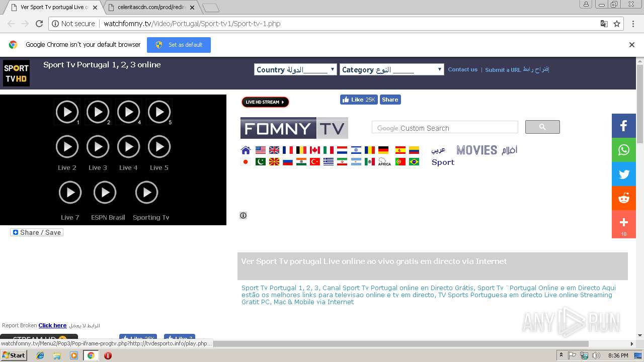
Task: Open the Africa map icon
Action: pos(384,162)
